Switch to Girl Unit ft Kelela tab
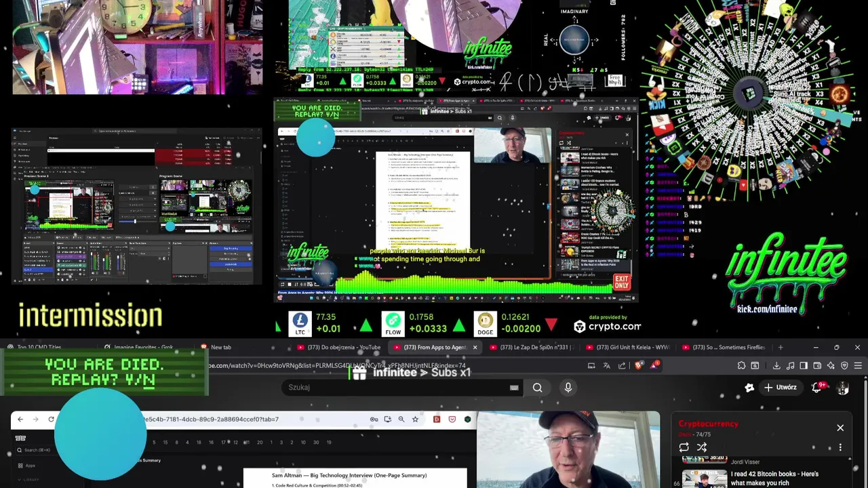868x488 pixels. coord(627,347)
